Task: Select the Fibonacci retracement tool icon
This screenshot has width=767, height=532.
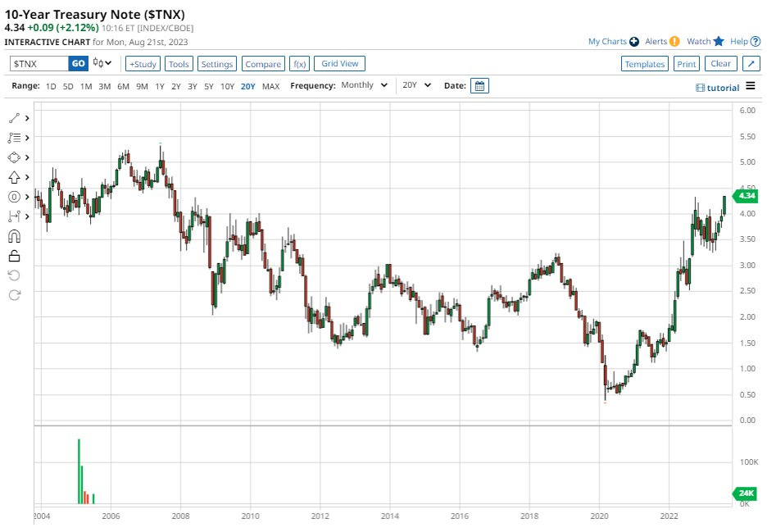Action: (14, 138)
